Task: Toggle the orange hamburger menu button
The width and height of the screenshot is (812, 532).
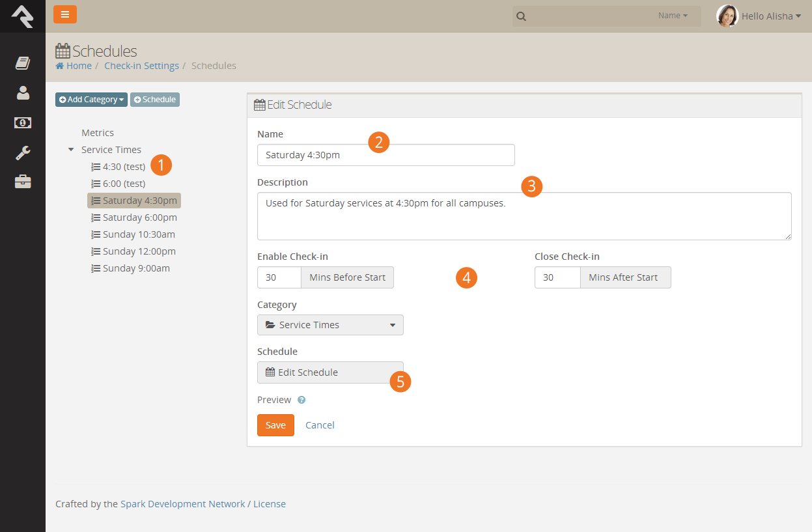Action: 65,14
